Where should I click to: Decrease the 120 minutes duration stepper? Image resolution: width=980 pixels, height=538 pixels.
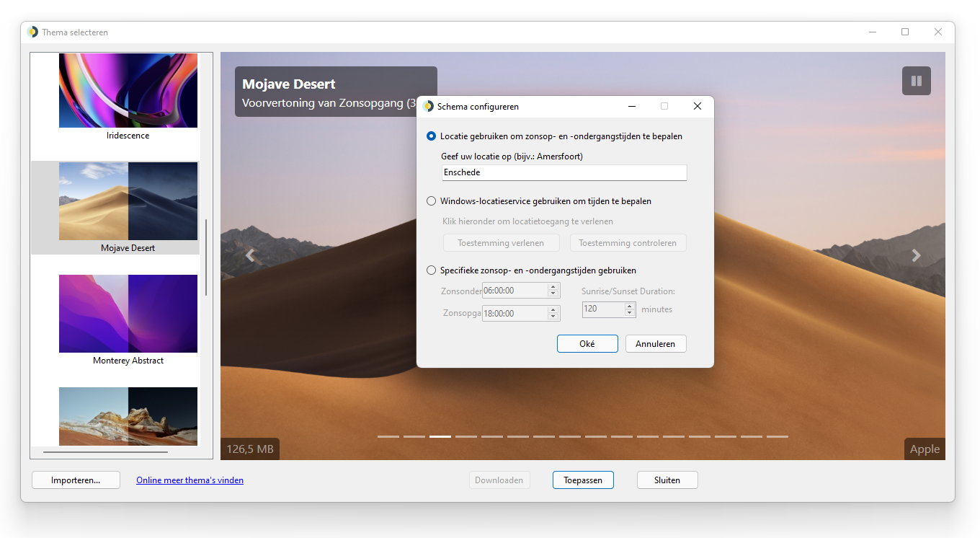[x=630, y=312]
